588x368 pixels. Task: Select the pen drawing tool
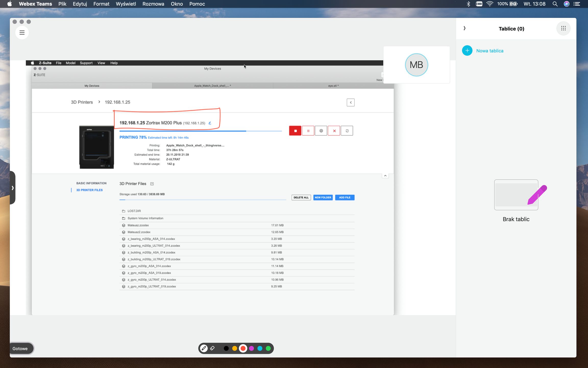[204, 348]
